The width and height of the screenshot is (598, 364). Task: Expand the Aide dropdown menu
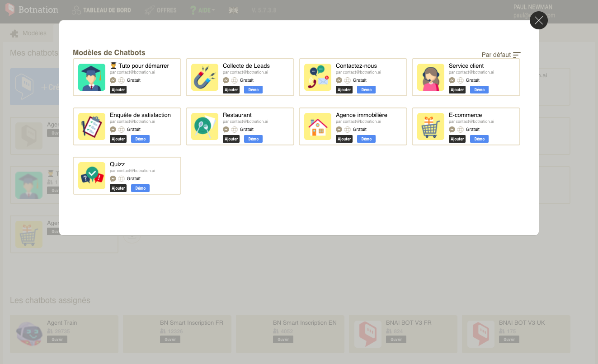[x=202, y=10]
